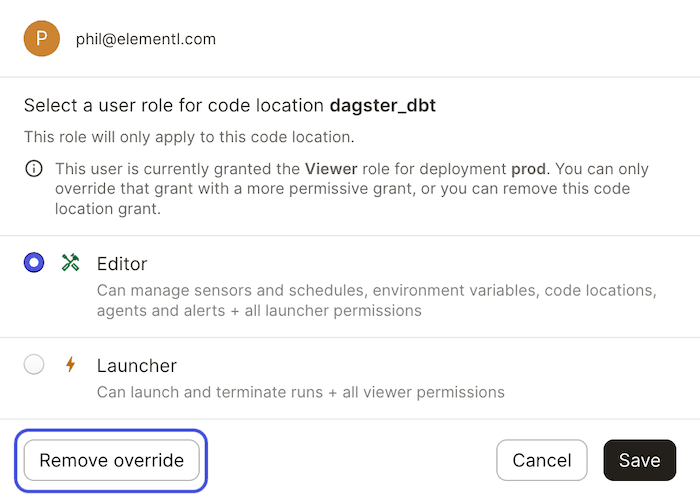Remove the code location override

pos(112,460)
